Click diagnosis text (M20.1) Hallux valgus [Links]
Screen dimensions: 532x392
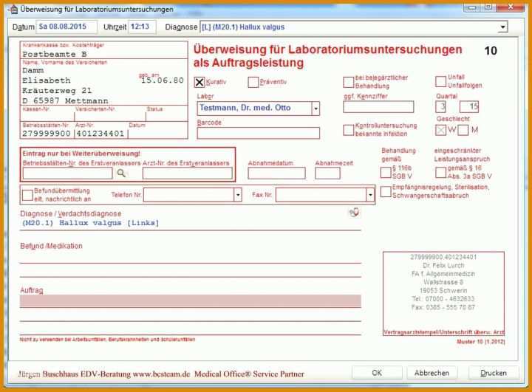(91, 223)
